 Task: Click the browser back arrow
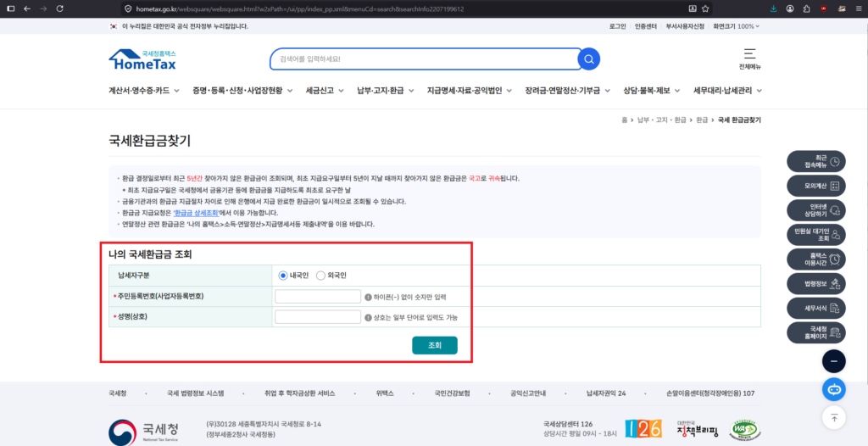click(x=27, y=8)
